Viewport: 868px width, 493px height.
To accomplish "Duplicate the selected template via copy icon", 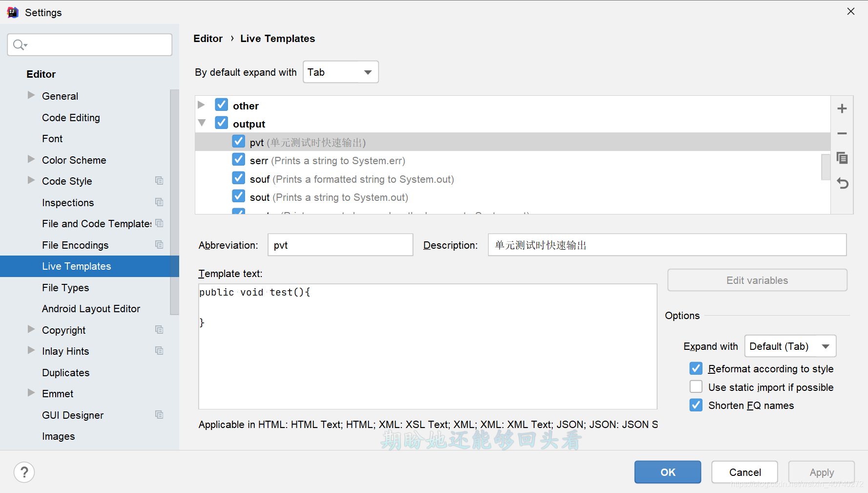I will coord(842,158).
